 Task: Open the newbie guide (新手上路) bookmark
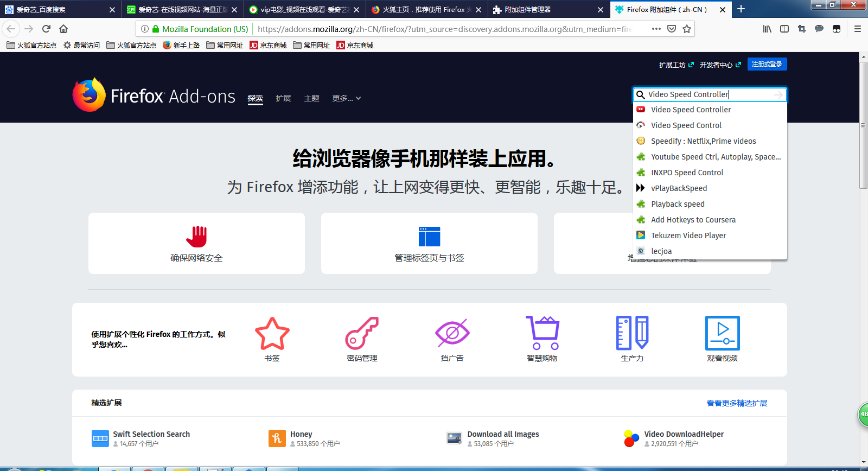click(x=181, y=46)
